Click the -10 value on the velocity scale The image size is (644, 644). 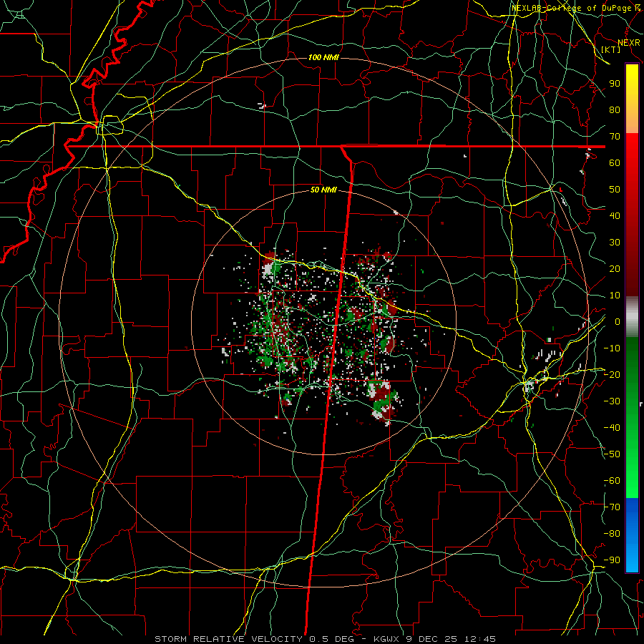[612, 348]
